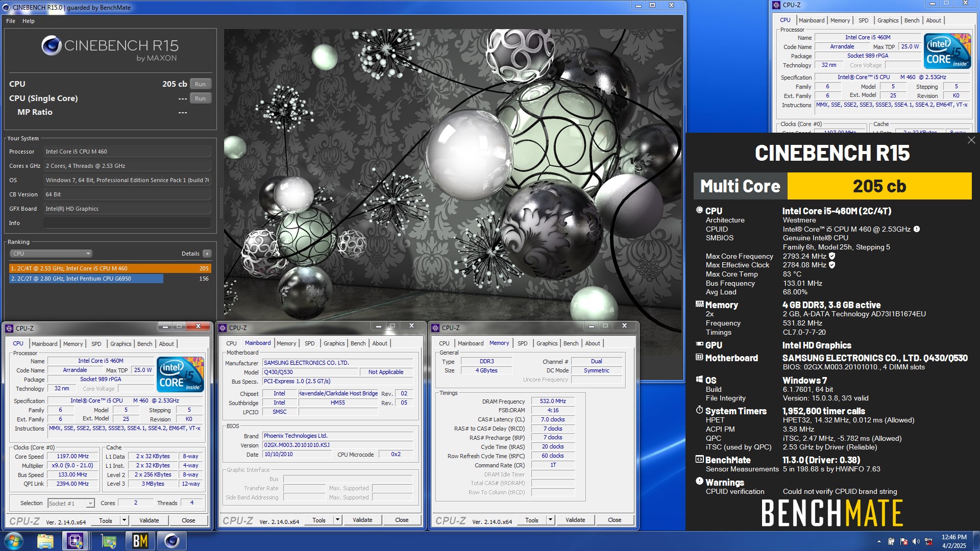Click the BenchMate BM icon on the taskbar
Viewport: 980px width, 551px height.
pyautogui.click(x=140, y=541)
